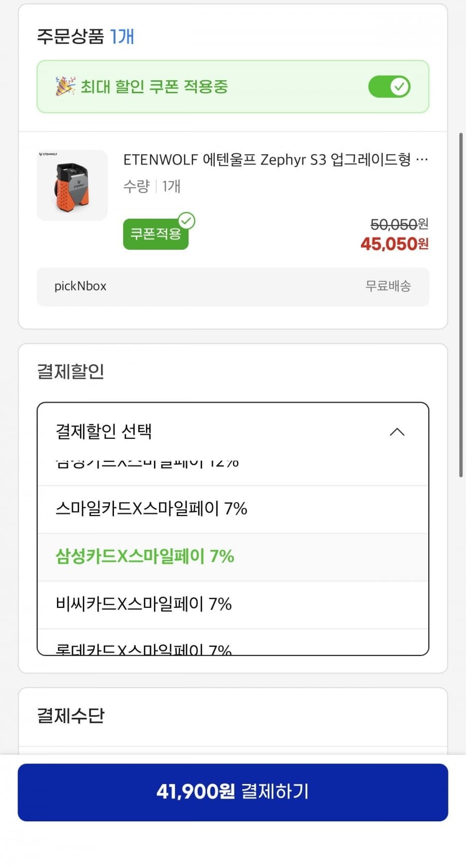Open the 결제할인 선택 combo box header
This screenshot has width=466, height=868.
tap(233, 431)
